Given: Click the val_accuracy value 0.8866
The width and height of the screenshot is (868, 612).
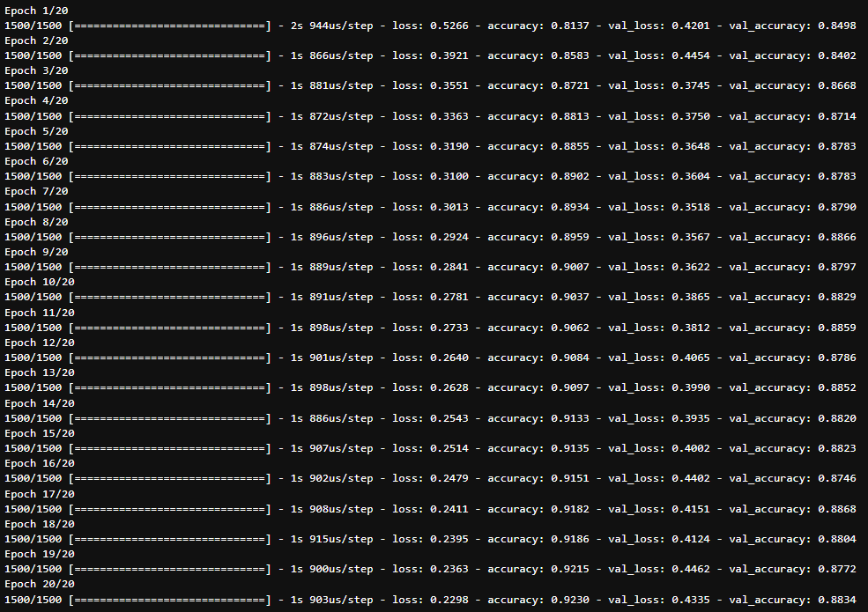Looking at the screenshot, I should [x=837, y=237].
